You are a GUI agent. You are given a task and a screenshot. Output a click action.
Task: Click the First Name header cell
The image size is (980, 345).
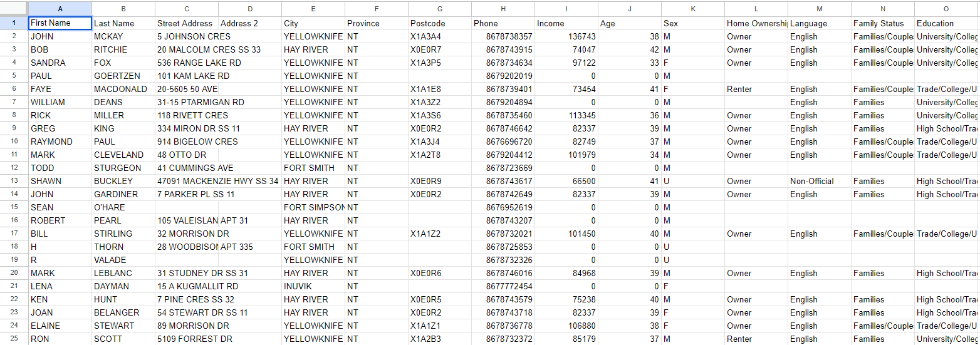tap(60, 23)
